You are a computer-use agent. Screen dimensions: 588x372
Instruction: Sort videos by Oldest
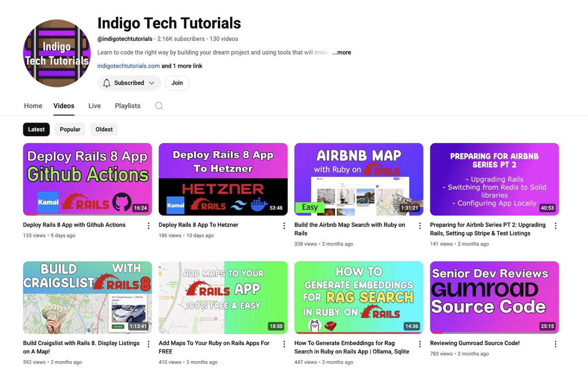104,129
